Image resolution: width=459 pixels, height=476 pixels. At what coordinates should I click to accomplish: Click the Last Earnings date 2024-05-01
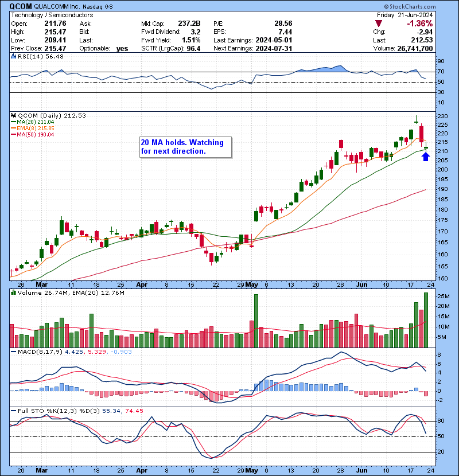[274, 40]
